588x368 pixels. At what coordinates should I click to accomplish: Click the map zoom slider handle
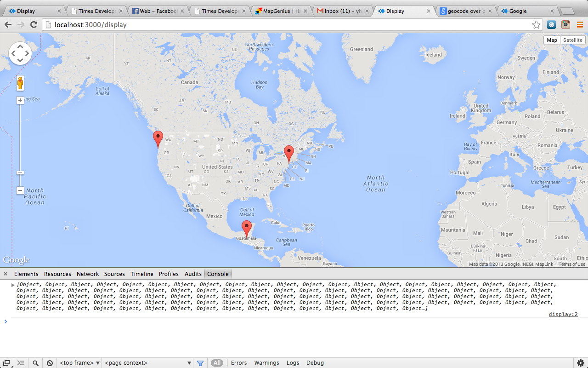(x=20, y=172)
